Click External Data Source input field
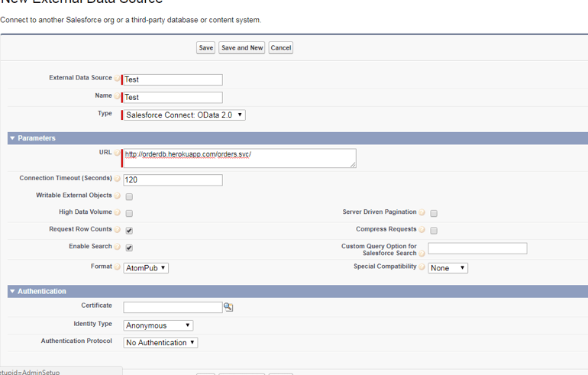 [173, 80]
